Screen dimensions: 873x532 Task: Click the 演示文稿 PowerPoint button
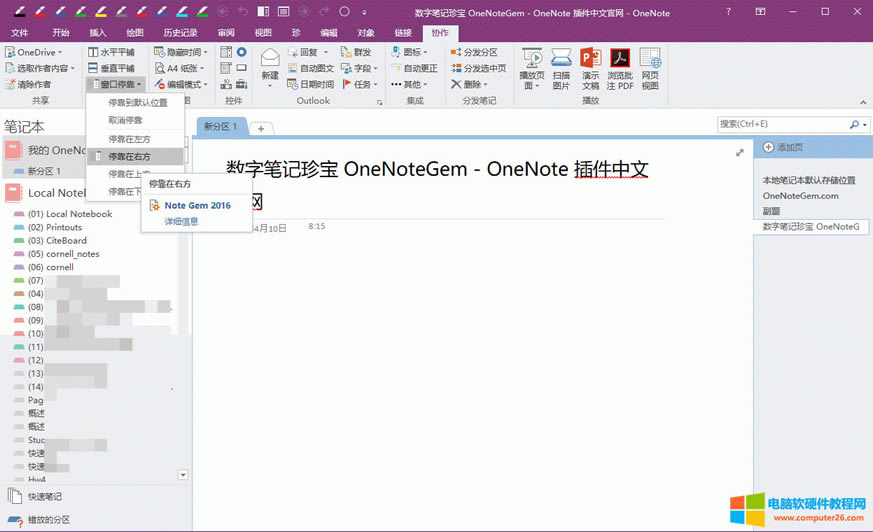pos(591,69)
